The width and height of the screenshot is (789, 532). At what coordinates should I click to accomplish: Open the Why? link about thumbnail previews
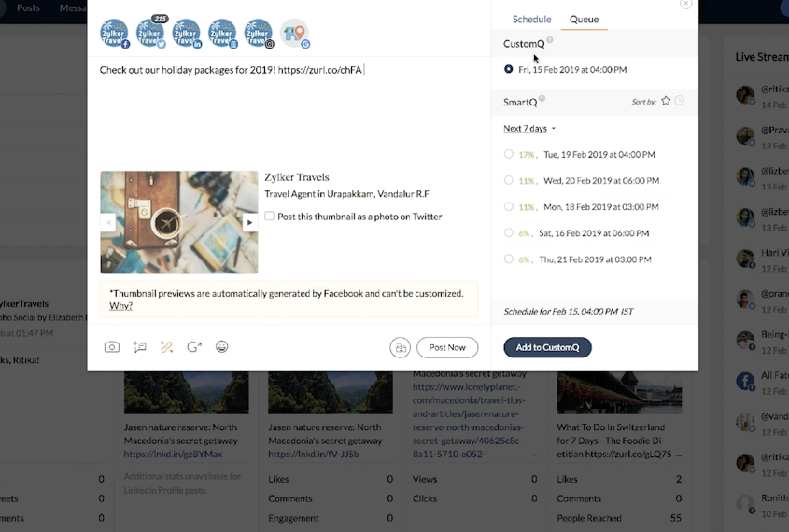coord(120,306)
